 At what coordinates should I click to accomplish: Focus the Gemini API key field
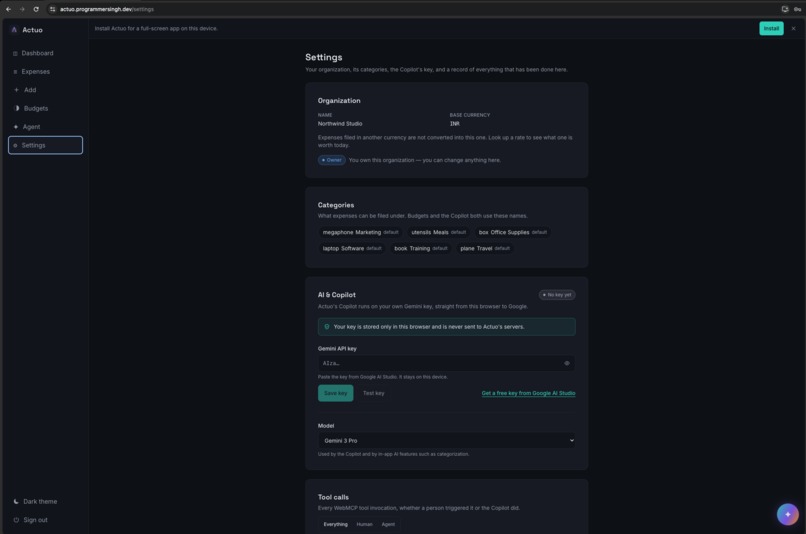click(x=446, y=363)
